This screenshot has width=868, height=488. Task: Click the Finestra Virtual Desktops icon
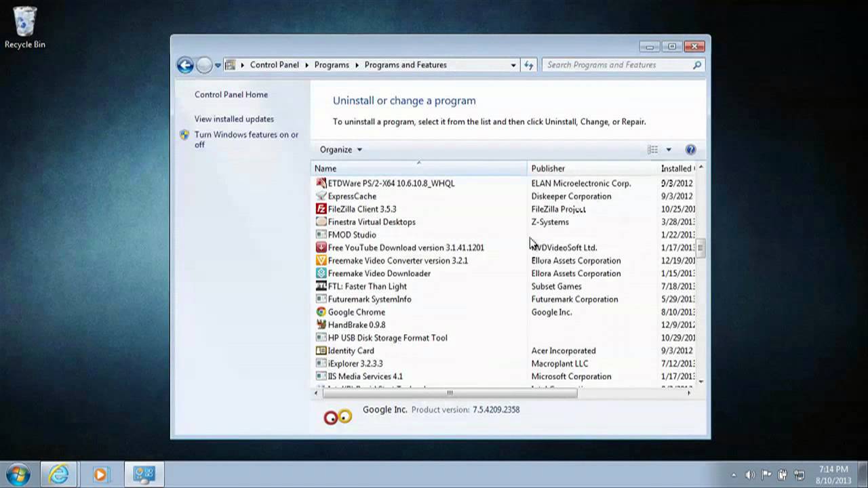click(321, 222)
